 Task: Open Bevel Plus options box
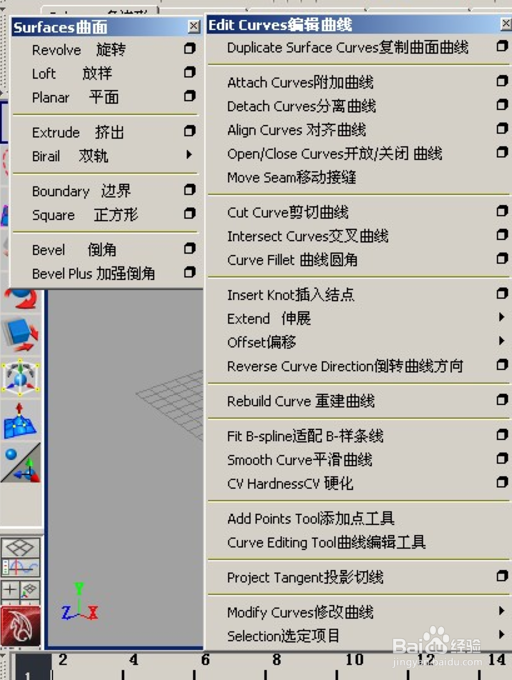[189, 272]
